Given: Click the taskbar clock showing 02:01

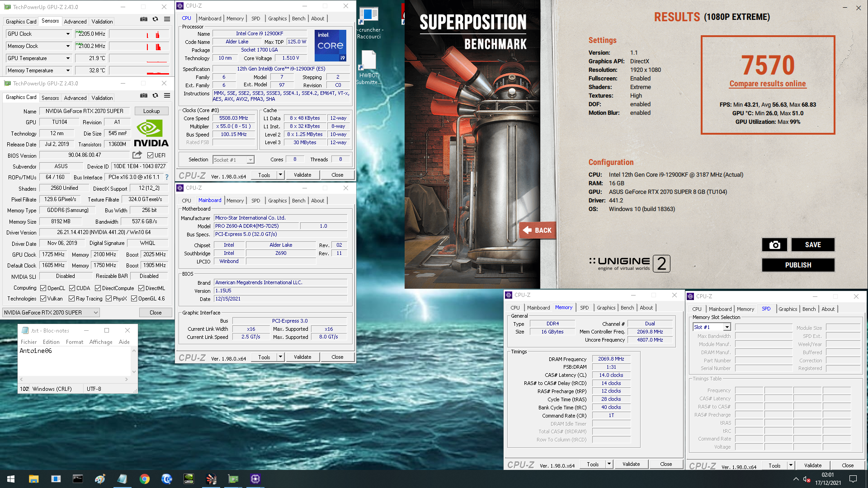Looking at the screenshot, I should point(828,479).
